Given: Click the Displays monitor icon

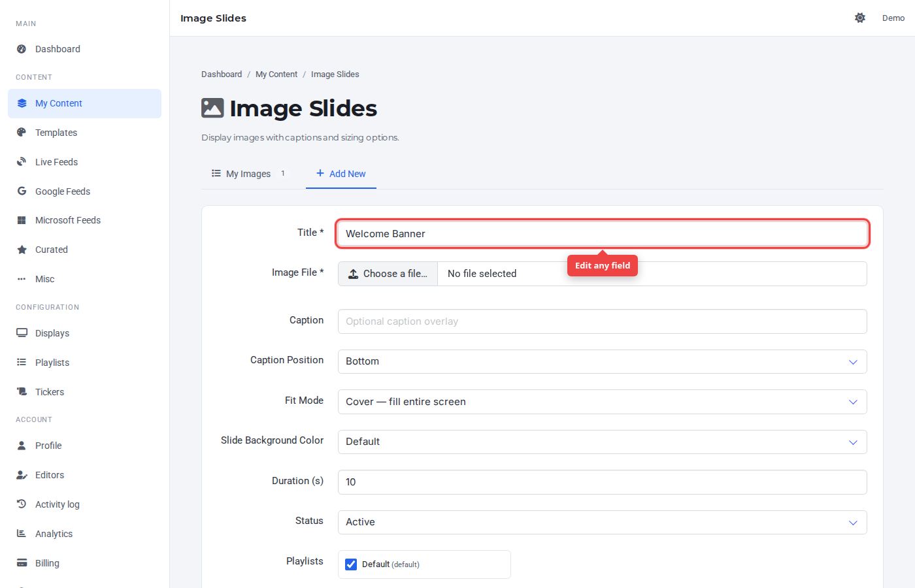Looking at the screenshot, I should click(x=22, y=333).
